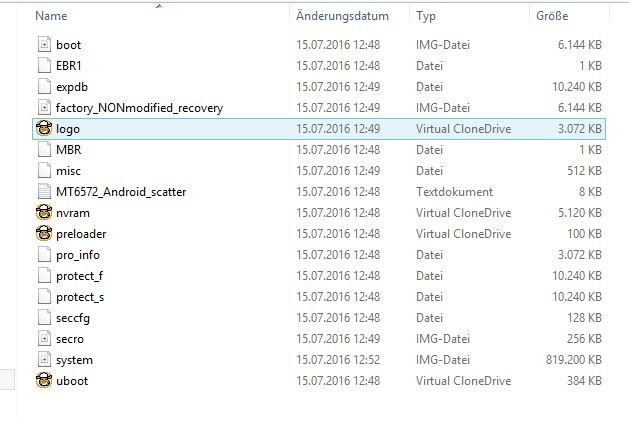Click the file name logo
This screenshot has height=421, width=629.
point(68,129)
